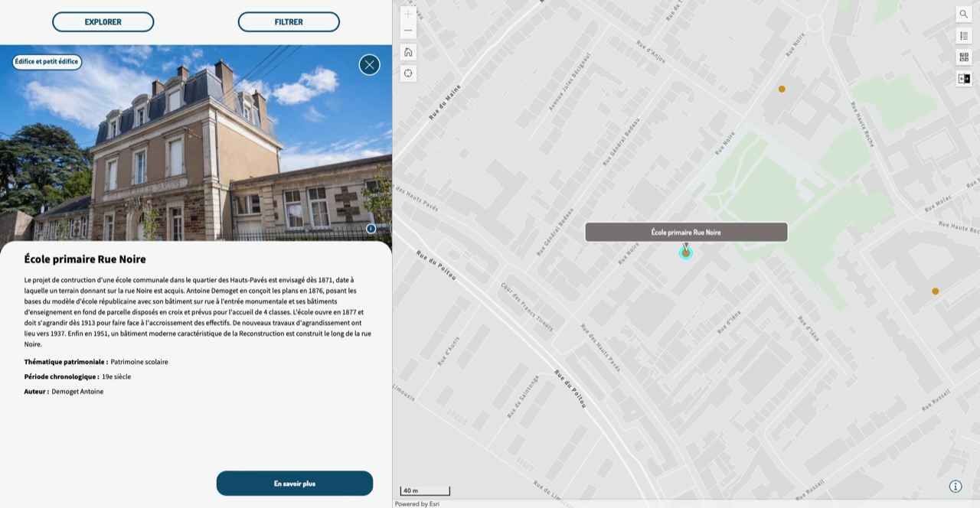Select the orange marker on the right edge
This screenshot has height=508, width=980.
click(935, 291)
